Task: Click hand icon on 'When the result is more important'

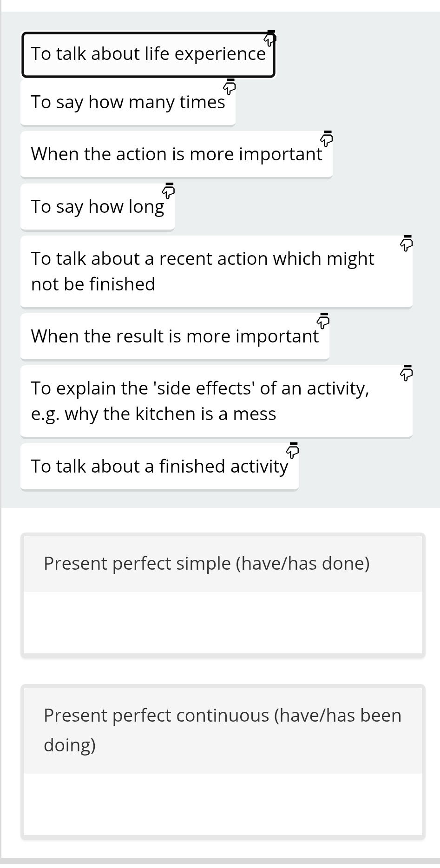Action: (323, 320)
